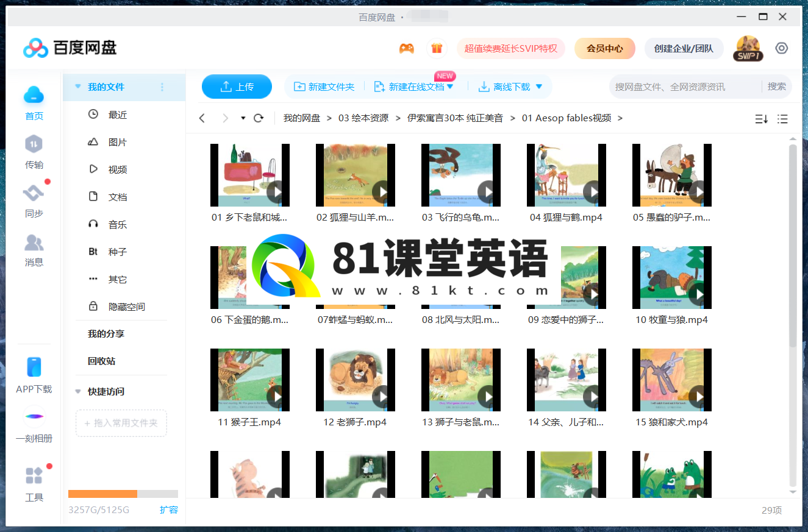Click the 06 下金蛋的鹅 file name
Viewport: 808px width, 532px height.
[x=250, y=319]
